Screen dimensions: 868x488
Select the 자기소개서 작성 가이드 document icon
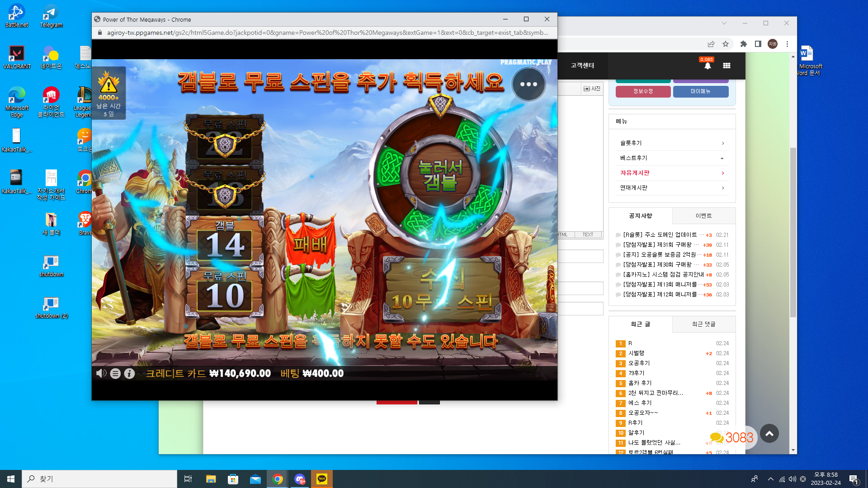pos(51,185)
